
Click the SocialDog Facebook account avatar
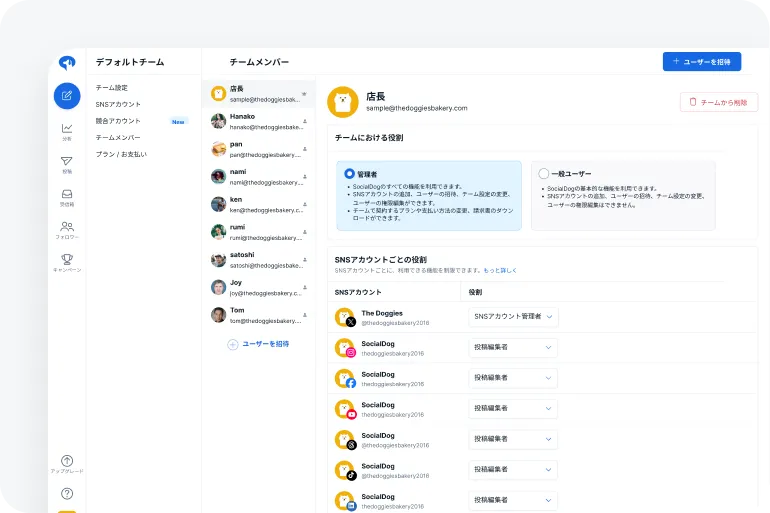[345, 378]
